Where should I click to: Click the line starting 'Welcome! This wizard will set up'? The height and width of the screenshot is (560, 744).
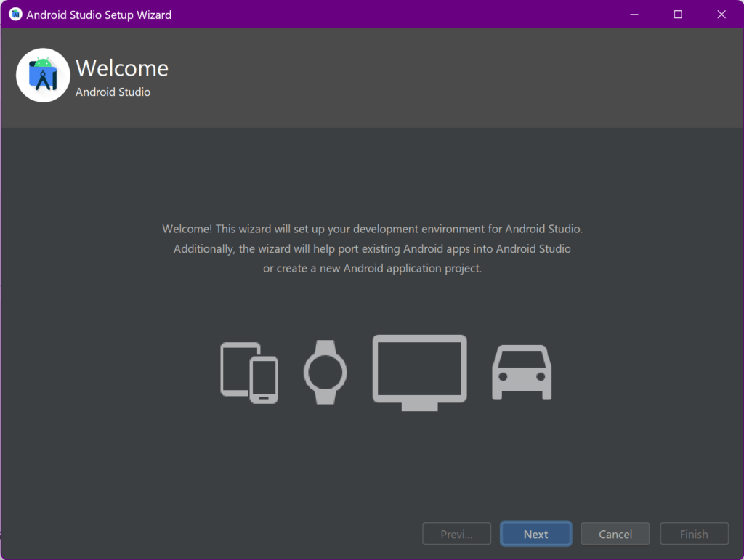coord(373,229)
